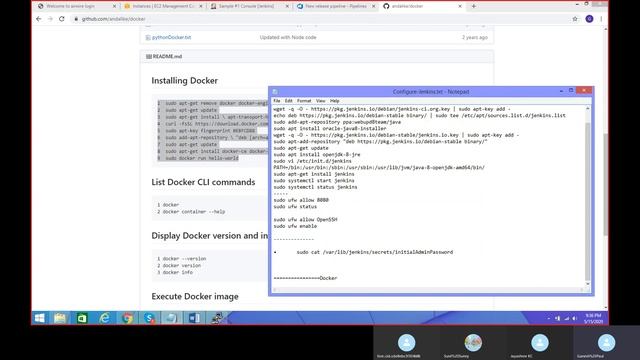The width and height of the screenshot is (640, 360).
Task: Click the github.com address bar
Action: (x=318, y=19)
